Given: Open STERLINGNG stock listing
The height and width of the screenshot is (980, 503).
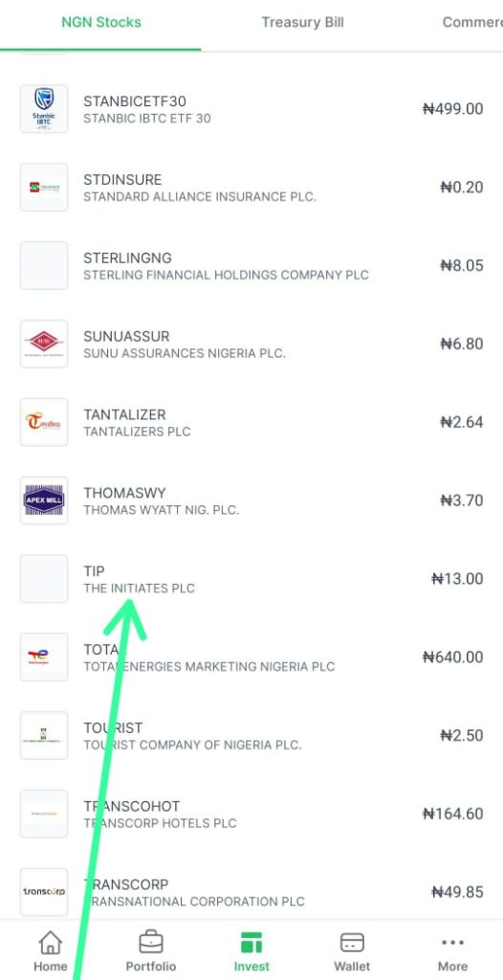Looking at the screenshot, I should point(251,266).
